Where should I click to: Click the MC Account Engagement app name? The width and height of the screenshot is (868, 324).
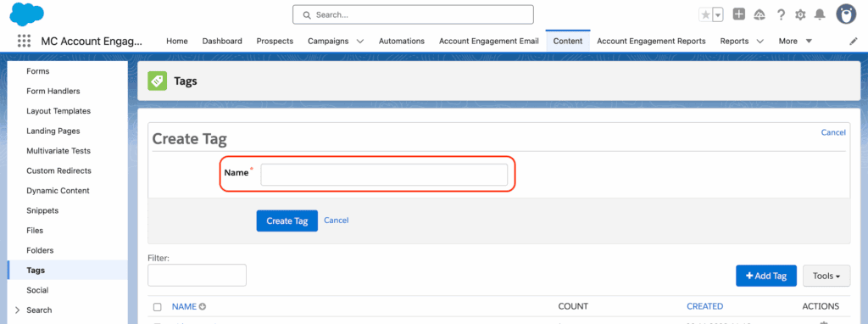(x=92, y=41)
